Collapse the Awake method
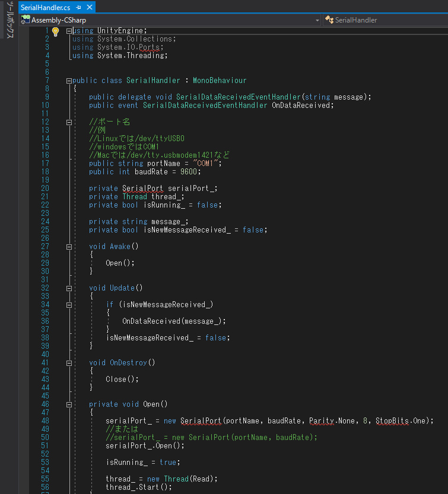 coord(69,247)
